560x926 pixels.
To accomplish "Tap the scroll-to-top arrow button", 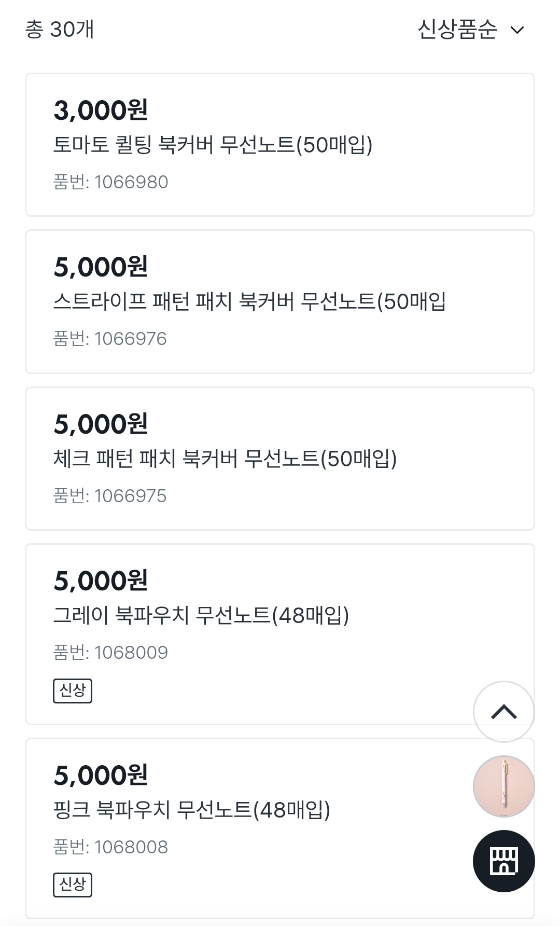I will point(503,711).
